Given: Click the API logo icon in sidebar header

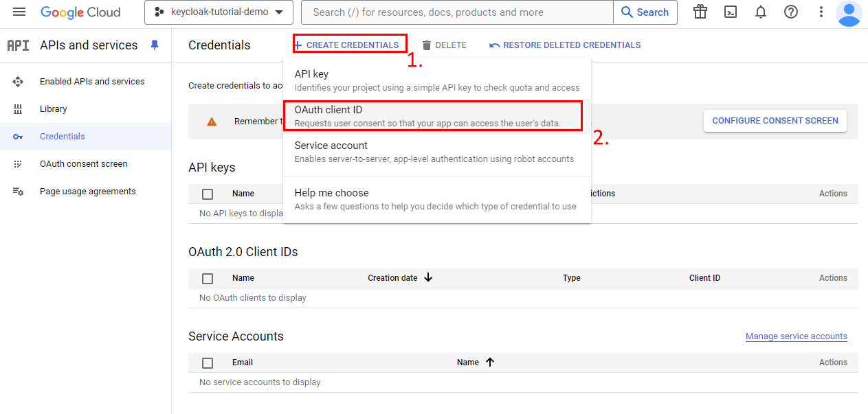Looking at the screenshot, I should 18,45.
